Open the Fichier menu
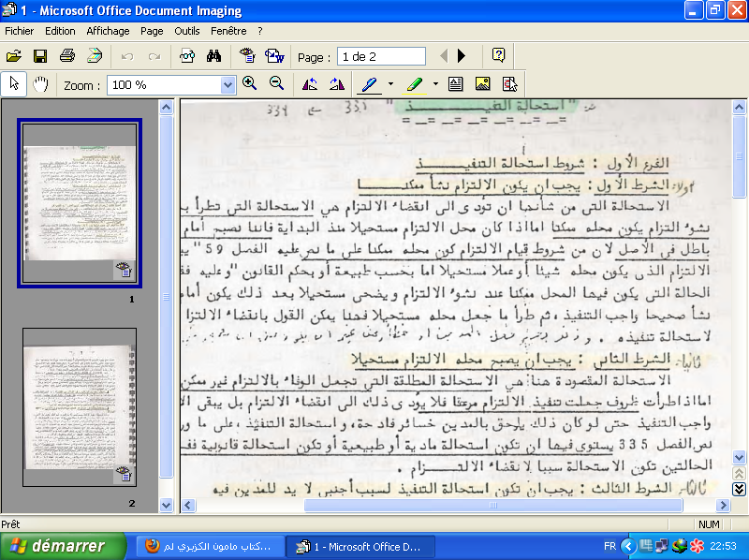The width and height of the screenshot is (749, 560). coord(19,31)
